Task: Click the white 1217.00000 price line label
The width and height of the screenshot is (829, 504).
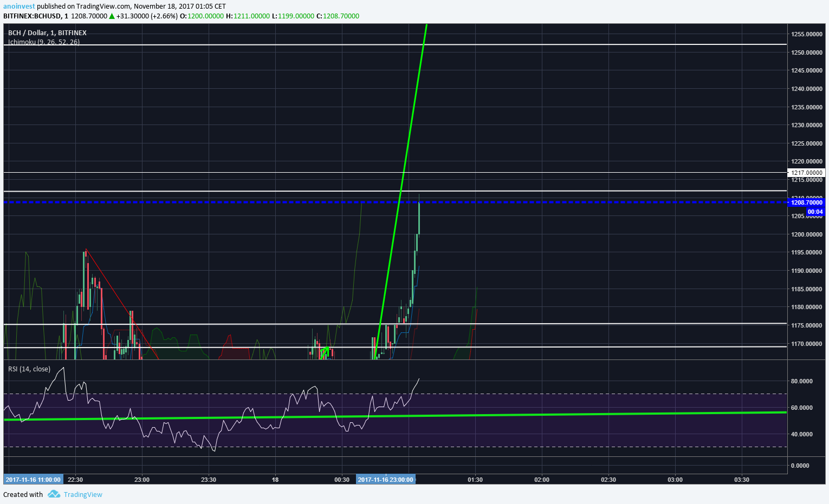Action: 806,173
